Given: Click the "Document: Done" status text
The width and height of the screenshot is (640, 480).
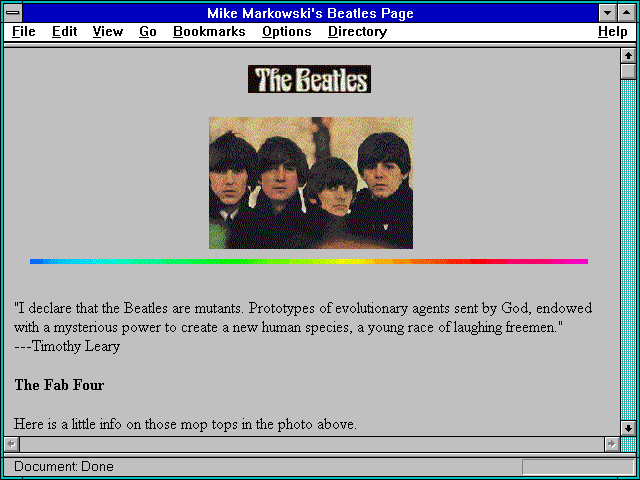Looking at the screenshot, I should pyautogui.click(x=64, y=466).
